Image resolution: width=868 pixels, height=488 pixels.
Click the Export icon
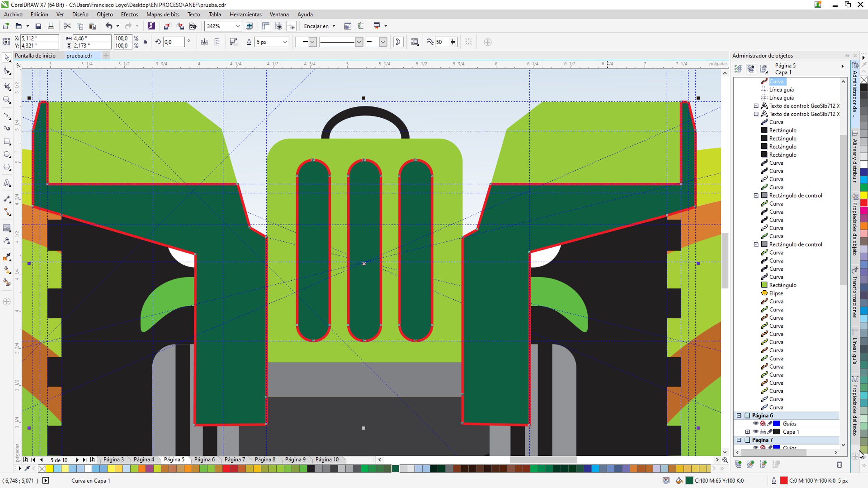point(180,26)
